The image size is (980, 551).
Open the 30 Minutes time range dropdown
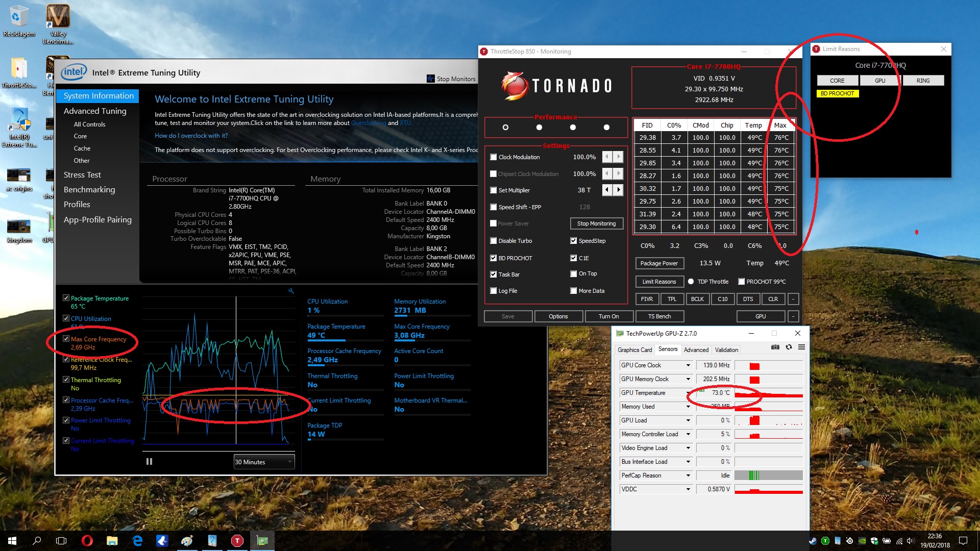coord(264,462)
